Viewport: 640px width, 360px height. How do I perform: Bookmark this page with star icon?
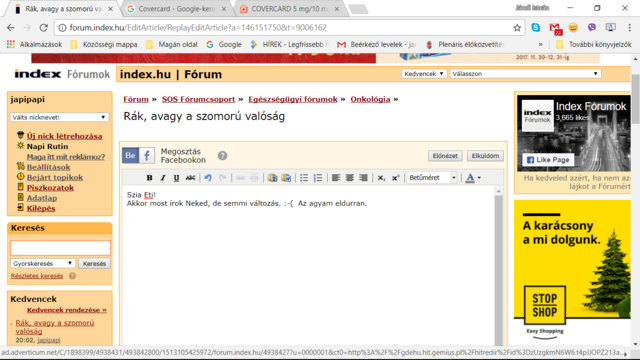coord(517,28)
